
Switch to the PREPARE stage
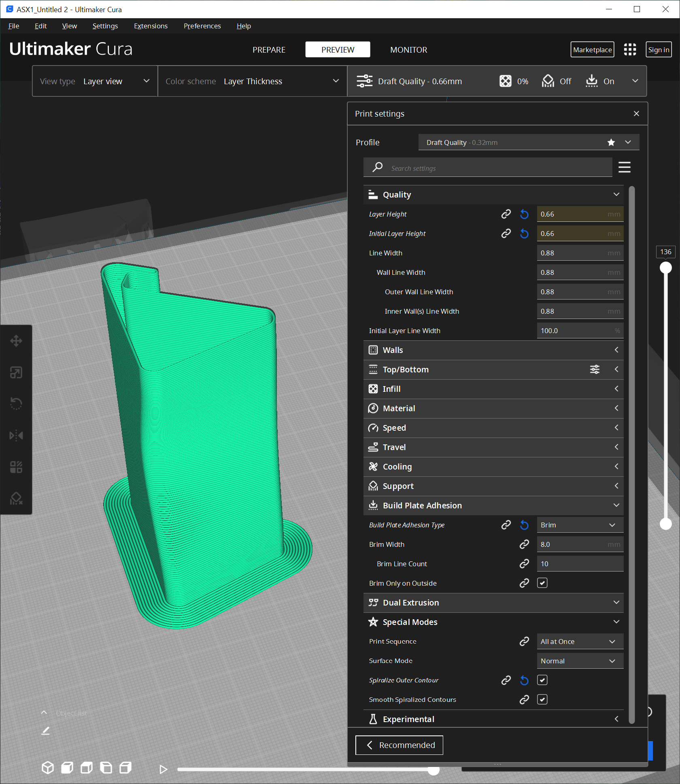(x=269, y=50)
